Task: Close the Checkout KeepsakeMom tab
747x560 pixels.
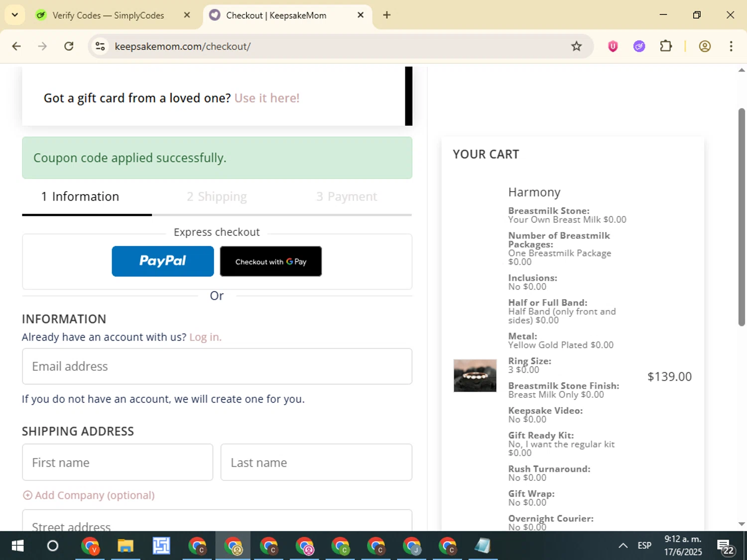Action: tap(361, 15)
